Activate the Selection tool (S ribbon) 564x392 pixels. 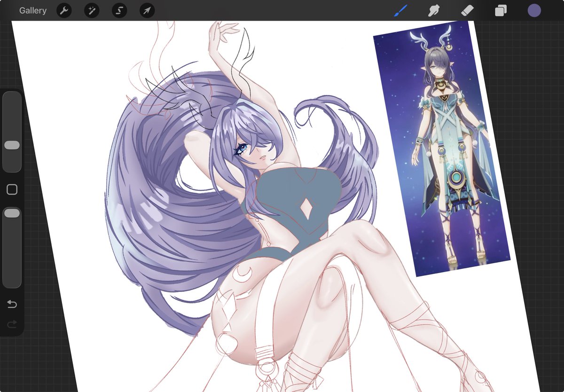pyautogui.click(x=119, y=10)
